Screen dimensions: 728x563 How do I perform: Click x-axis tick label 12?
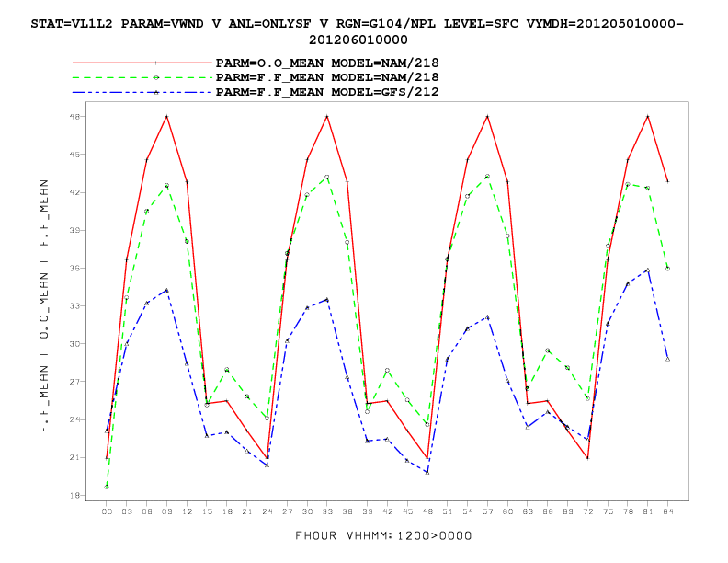(x=187, y=511)
